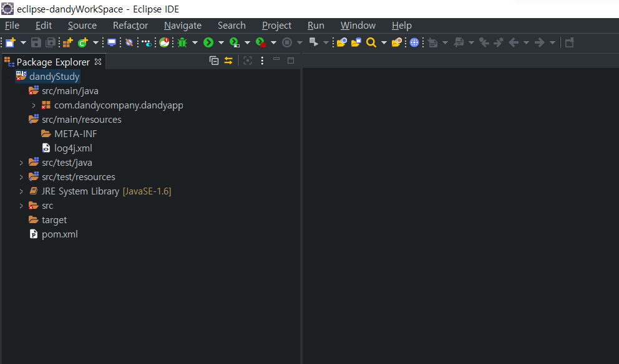619x364 pixels.
Task: Select the Package Explorer tab
Action: 53,62
